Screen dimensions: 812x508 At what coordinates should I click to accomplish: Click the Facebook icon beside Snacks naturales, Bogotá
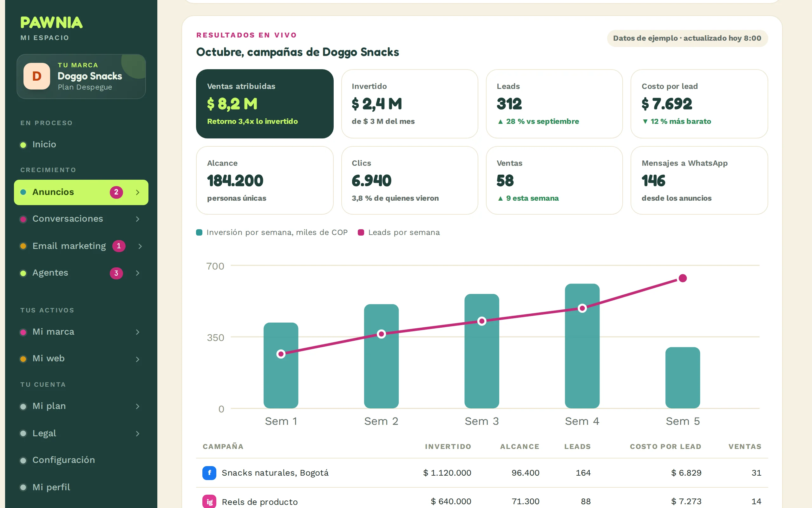[209, 473]
